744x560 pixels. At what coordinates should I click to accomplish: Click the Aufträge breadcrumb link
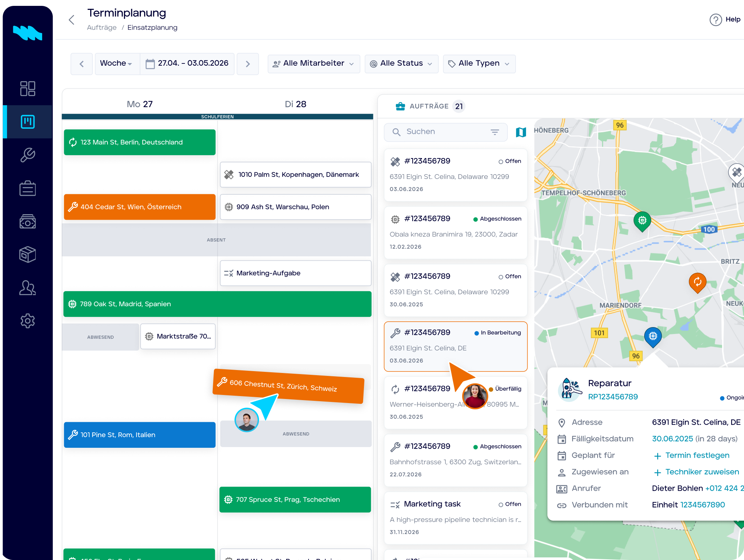[102, 28]
